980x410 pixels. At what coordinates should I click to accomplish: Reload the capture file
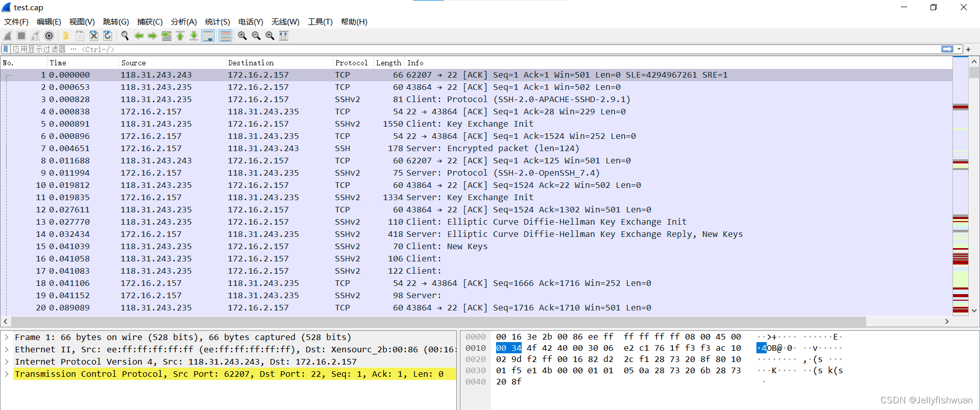pos(108,36)
